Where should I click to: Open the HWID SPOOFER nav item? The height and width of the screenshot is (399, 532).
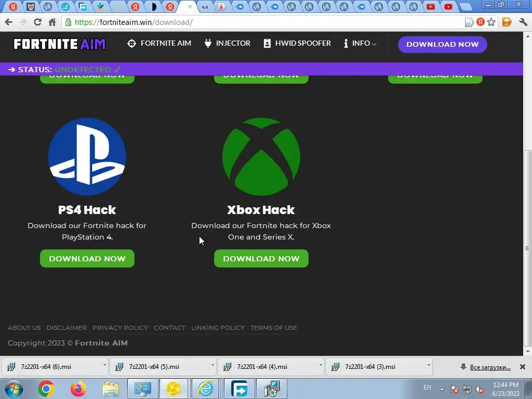(297, 44)
